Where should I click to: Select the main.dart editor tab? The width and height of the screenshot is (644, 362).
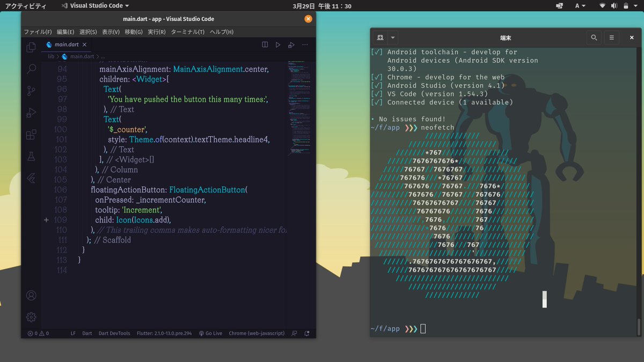point(67,45)
